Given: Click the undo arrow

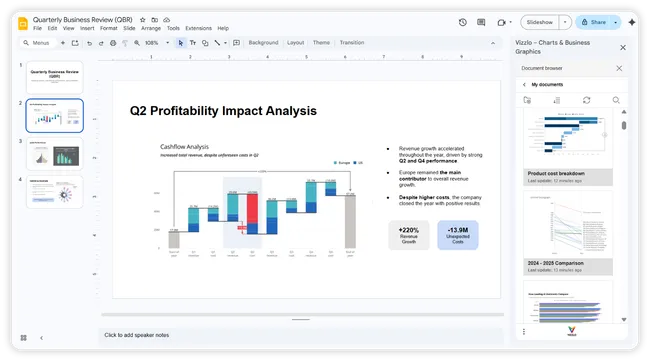Looking at the screenshot, I should point(89,43).
